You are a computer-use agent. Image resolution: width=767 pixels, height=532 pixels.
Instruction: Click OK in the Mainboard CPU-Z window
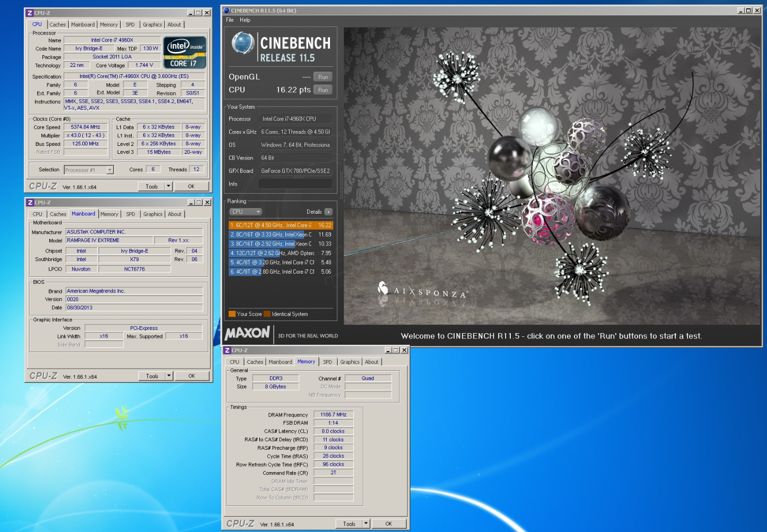tap(191, 376)
